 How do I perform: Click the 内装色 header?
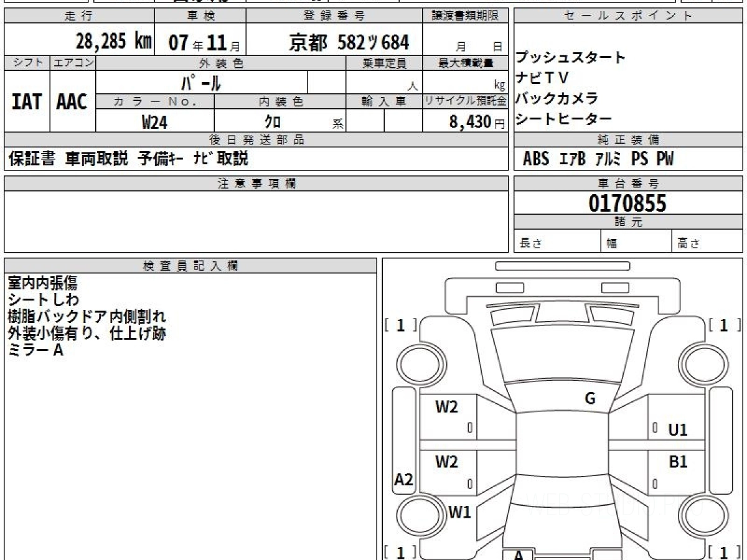tap(280, 101)
